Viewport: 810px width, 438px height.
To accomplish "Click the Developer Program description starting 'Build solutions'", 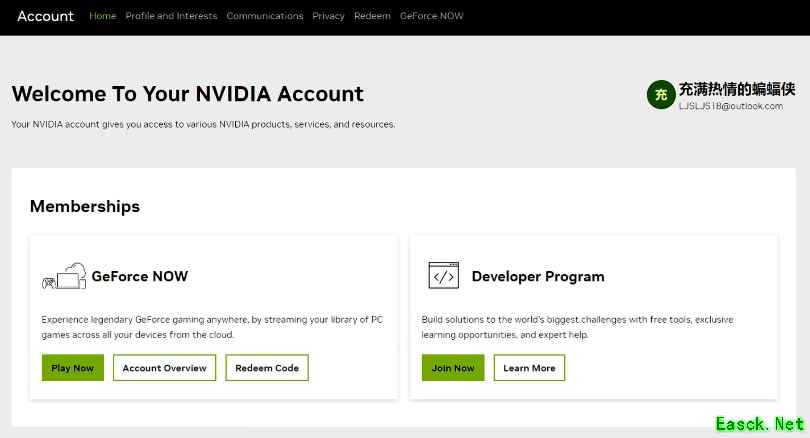I will [577, 327].
